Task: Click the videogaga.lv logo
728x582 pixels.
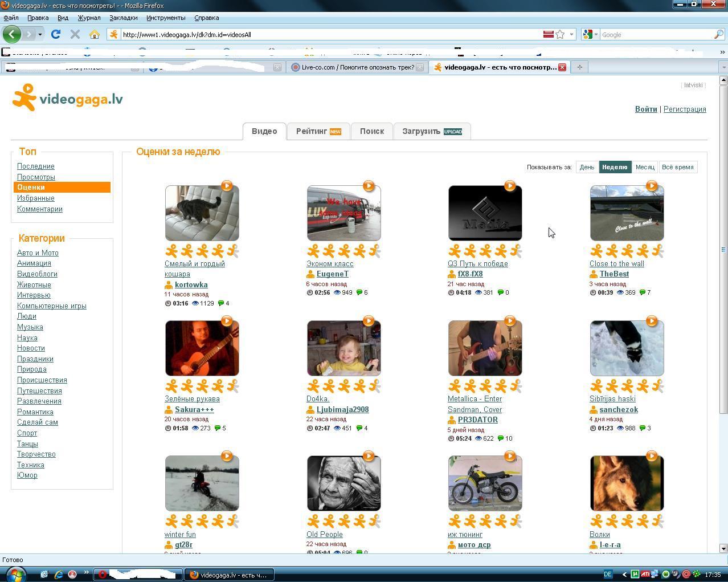Action: click(68, 98)
